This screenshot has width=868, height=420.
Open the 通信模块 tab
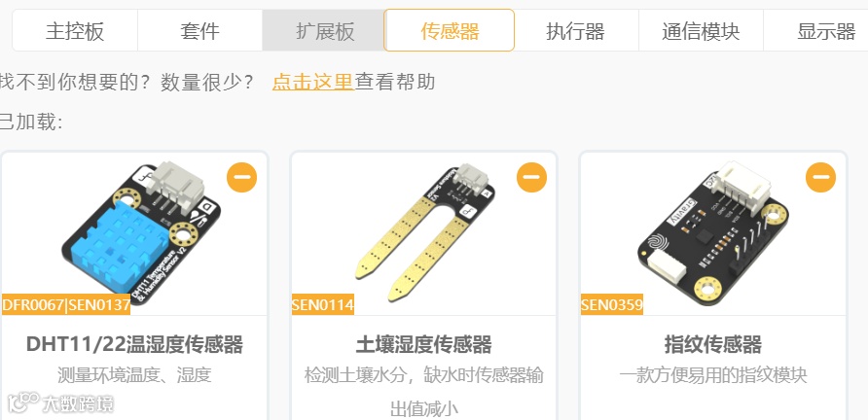(701, 30)
